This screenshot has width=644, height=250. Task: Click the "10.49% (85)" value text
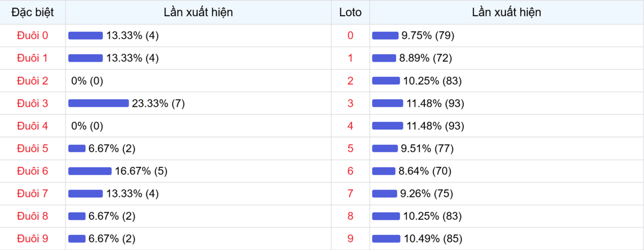(433, 238)
